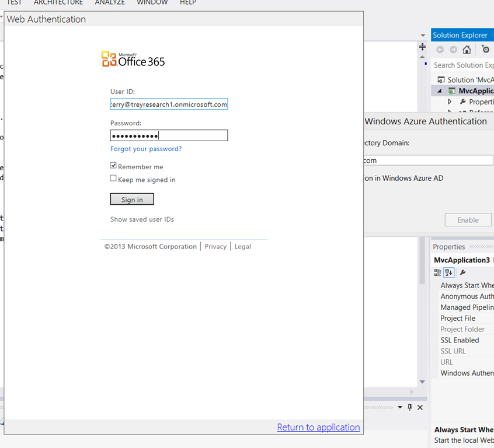This screenshot has width=494, height=448.
Task: Open the WINDOW menu
Action: click(152, 2)
